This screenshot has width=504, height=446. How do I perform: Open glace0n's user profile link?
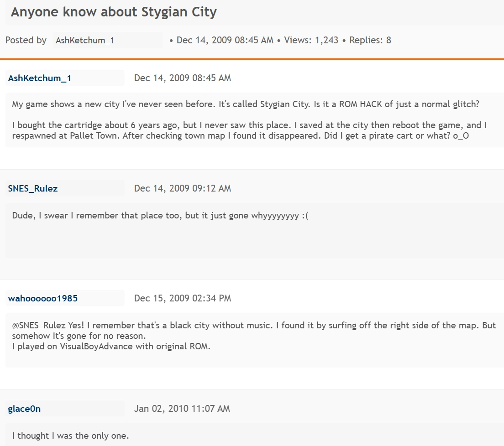point(24,409)
